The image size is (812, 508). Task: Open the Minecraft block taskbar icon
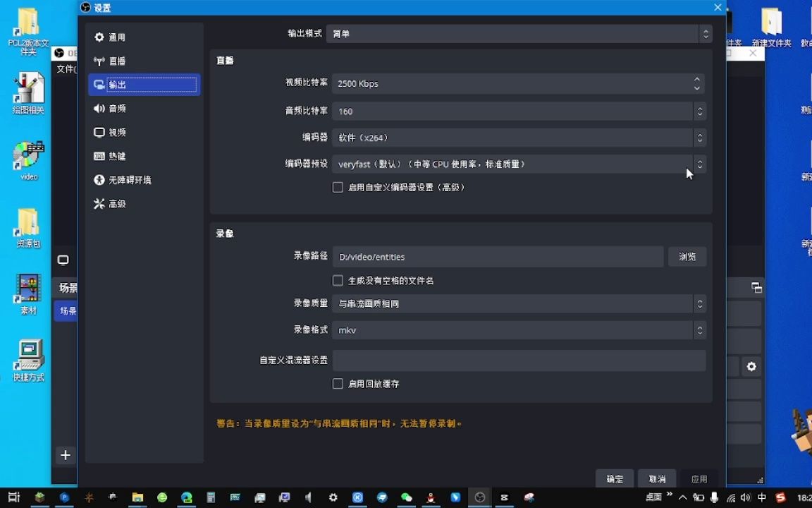click(39, 497)
